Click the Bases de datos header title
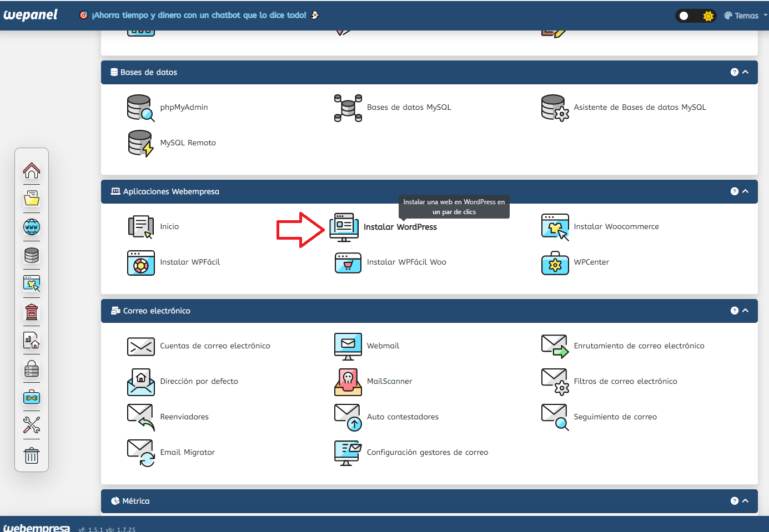769x532 pixels. click(149, 72)
